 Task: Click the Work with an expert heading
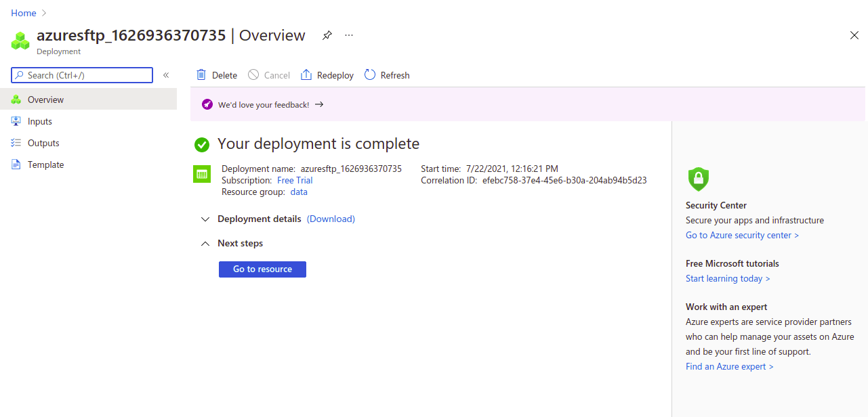point(726,307)
